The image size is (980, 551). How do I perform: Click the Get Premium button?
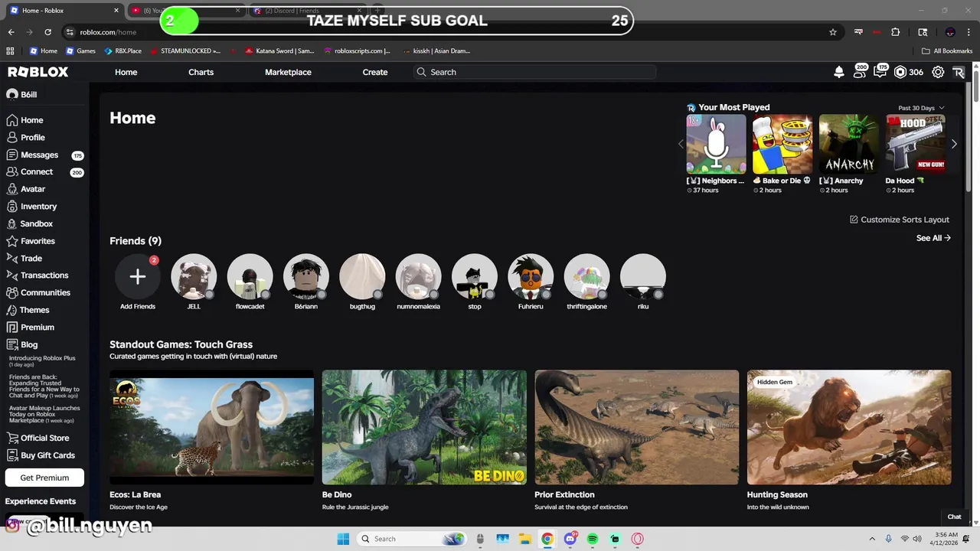pyautogui.click(x=44, y=478)
